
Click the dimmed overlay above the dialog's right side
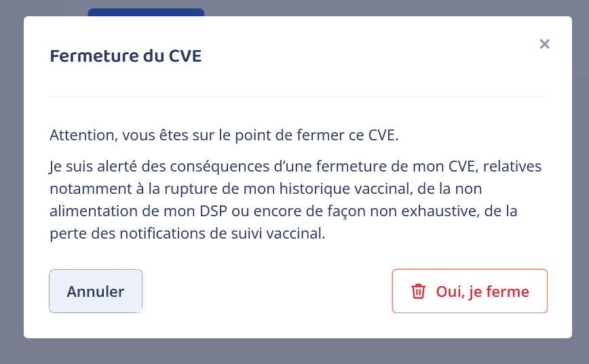[441, 7]
